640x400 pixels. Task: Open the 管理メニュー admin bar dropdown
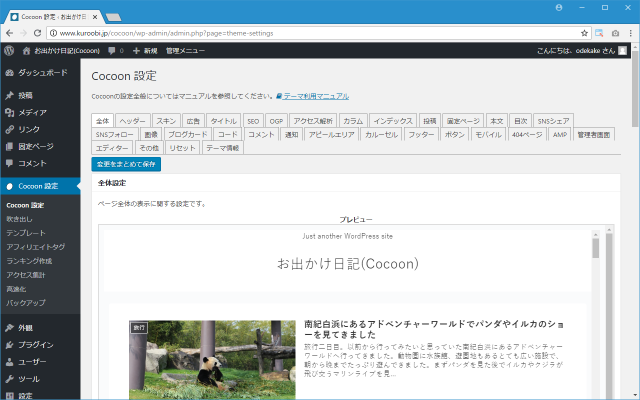pos(186,49)
